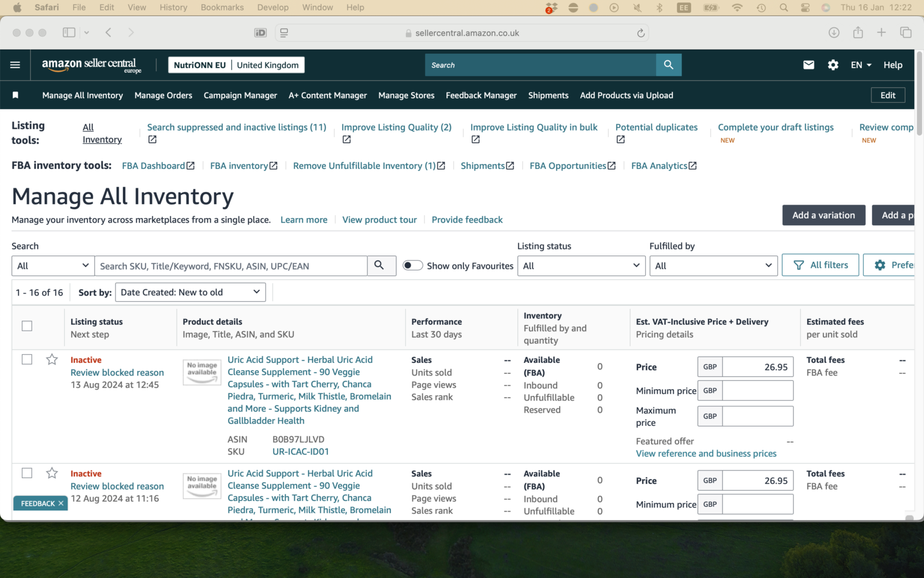
Task: Open Safari downloads icon
Action: pos(834,32)
